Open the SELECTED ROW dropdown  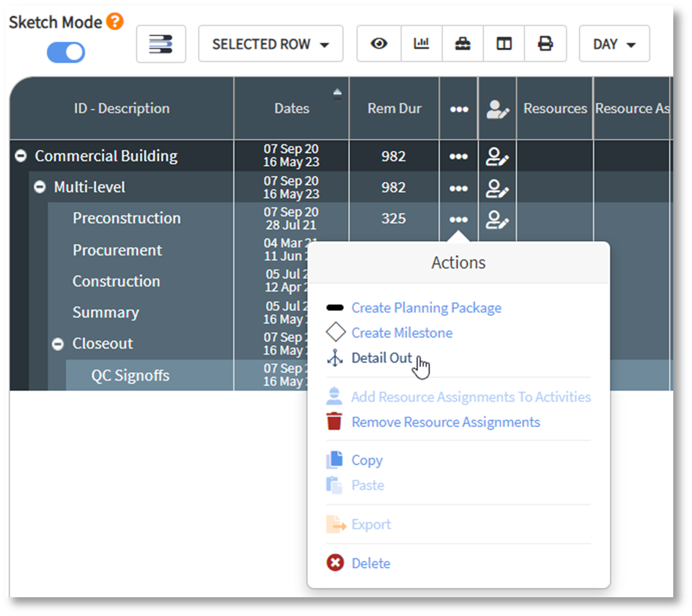(271, 44)
